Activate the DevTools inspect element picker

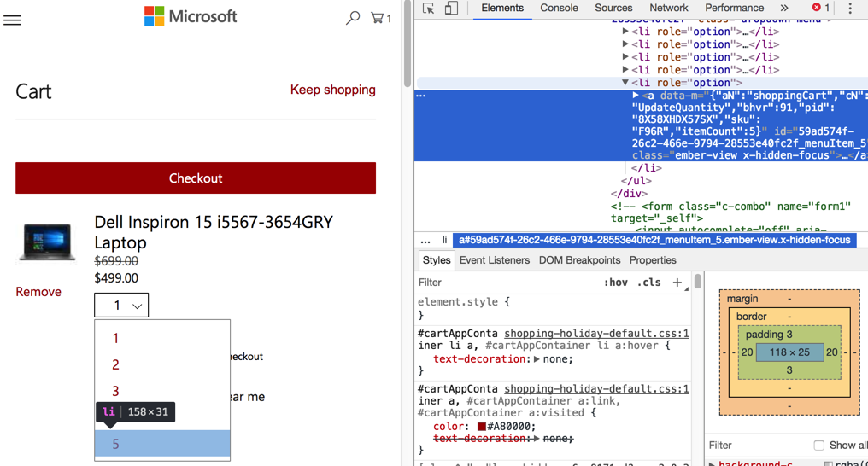429,9
